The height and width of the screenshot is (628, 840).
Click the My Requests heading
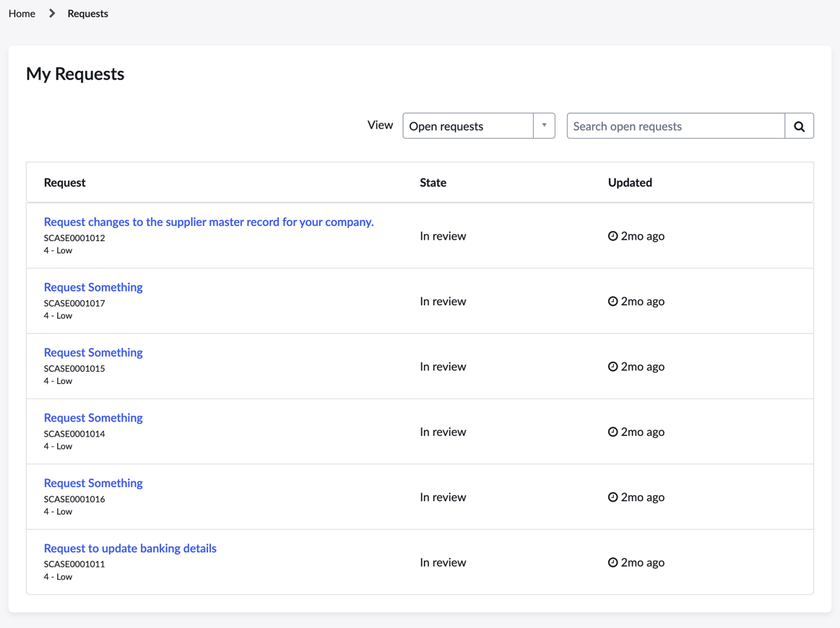[x=75, y=74]
